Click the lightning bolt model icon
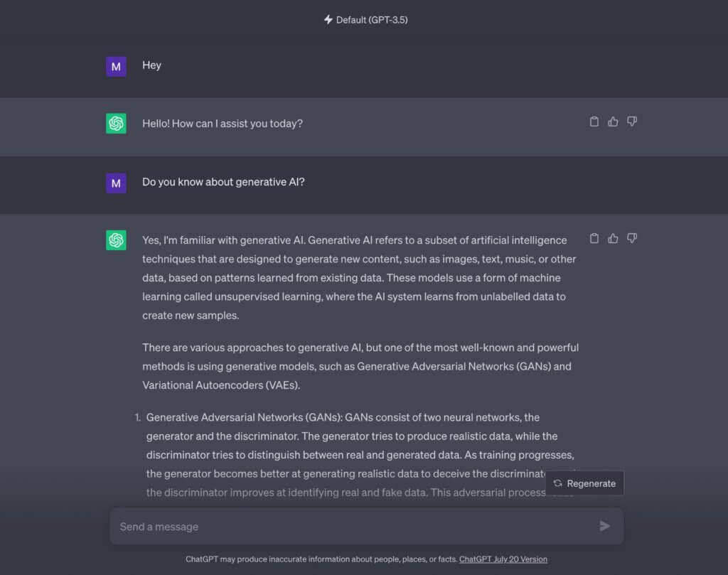 328,19
